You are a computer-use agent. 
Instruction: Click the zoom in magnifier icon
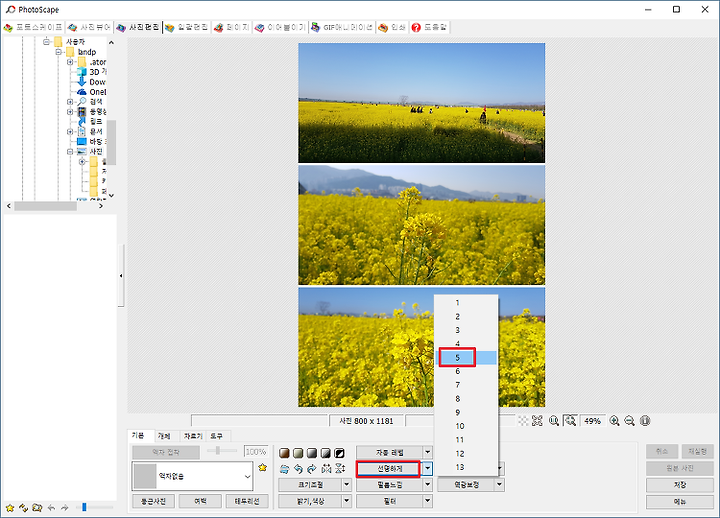click(614, 421)
